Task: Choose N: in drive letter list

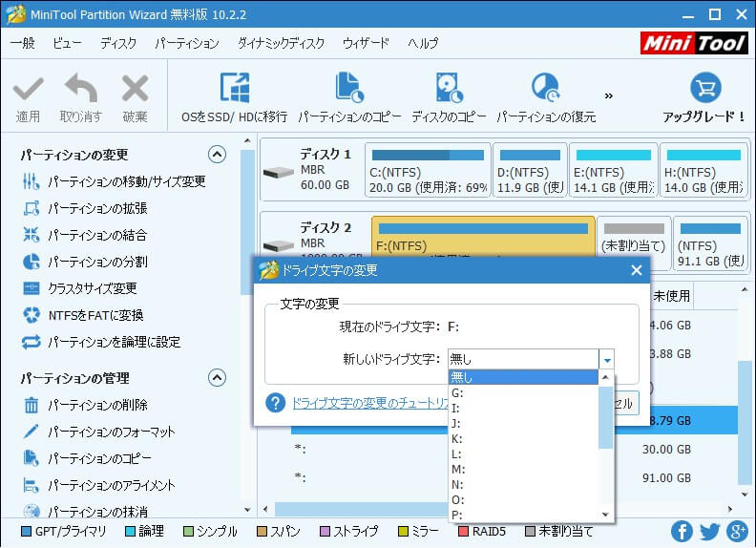Action: (523, 485)
